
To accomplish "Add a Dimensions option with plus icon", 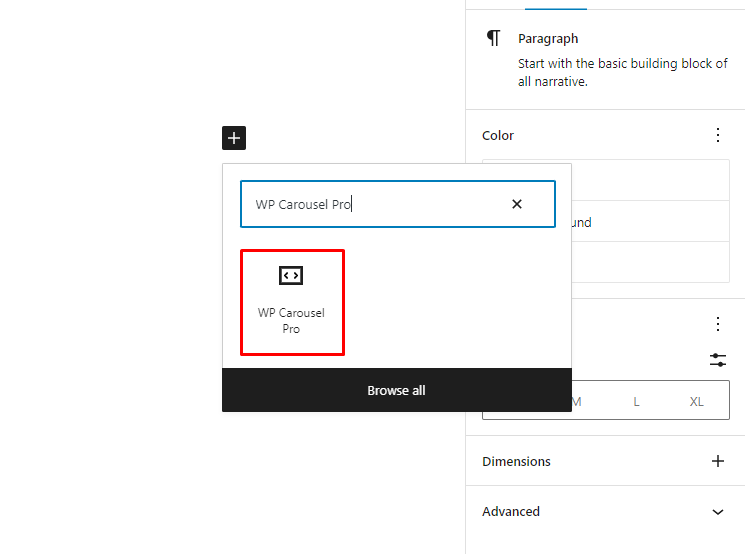I will [717, 461].
